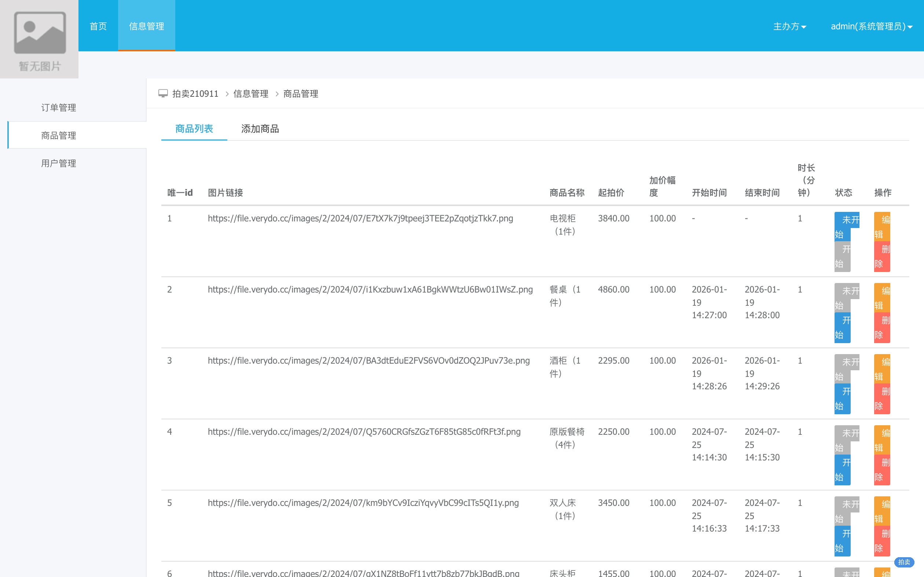Click the image link ending in i1Kxzbuw1xA61BgkWWtzU6Bw01IWsZ.png
The width and height of the screenshot is (924, 577).
coord(370,289)
